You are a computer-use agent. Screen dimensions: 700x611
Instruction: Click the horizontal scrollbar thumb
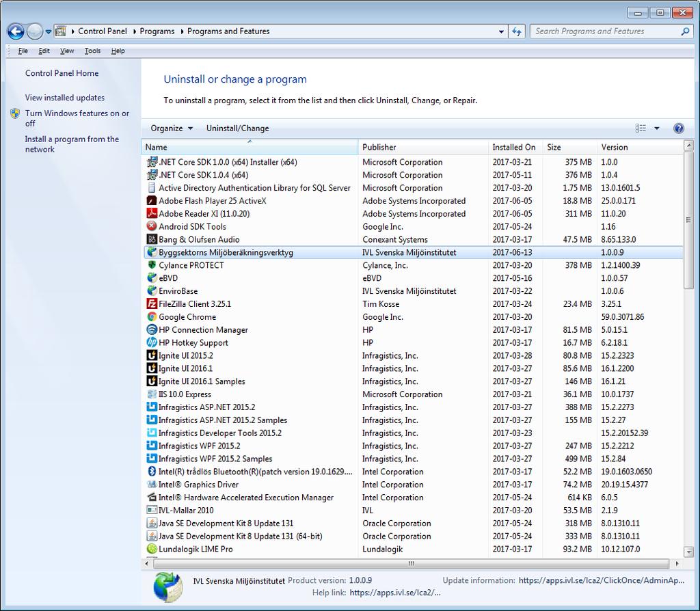pos(411,564)
